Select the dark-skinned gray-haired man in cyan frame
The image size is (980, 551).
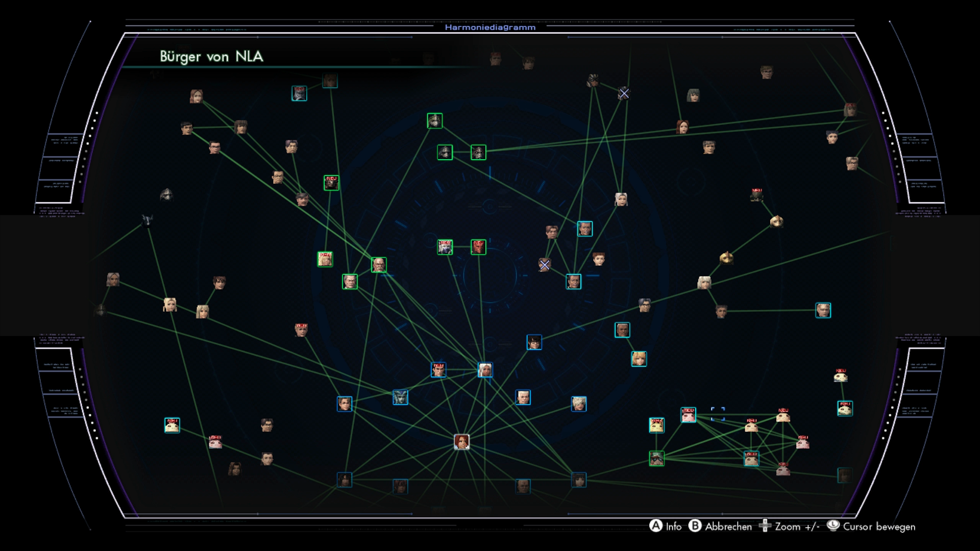pos(622,330)
